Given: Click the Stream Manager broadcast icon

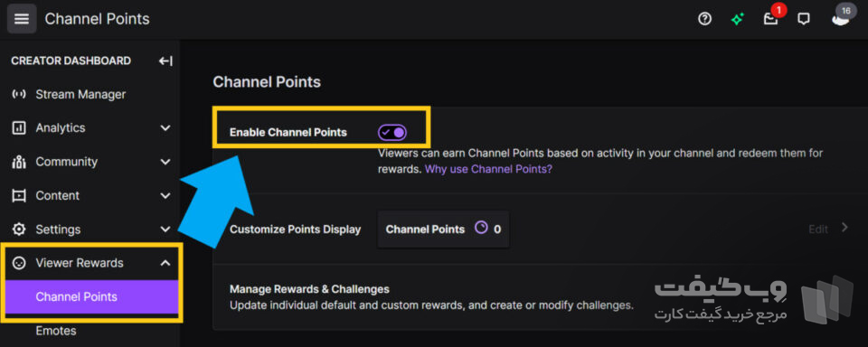Looking at the screenshot, I should tap(19, 94).
